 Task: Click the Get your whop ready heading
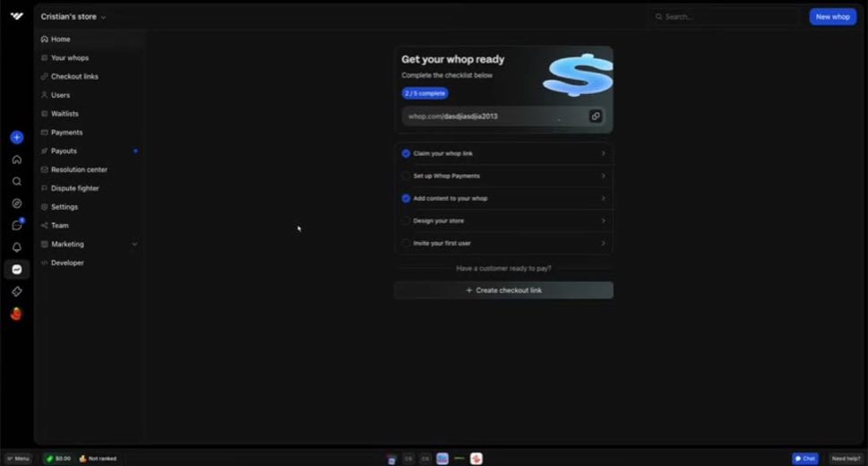tap(453, 59)
